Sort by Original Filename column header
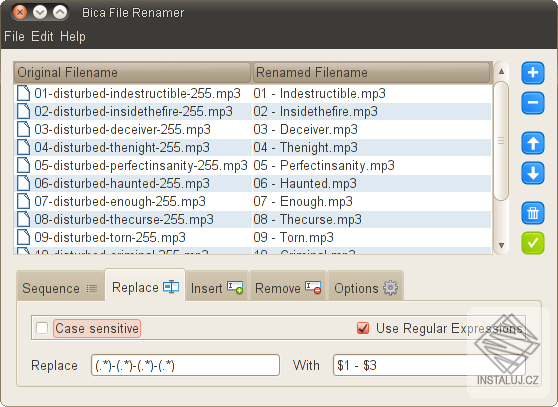Image resolution: width=558 pixels, height=407 pixels. pos(132,73)
